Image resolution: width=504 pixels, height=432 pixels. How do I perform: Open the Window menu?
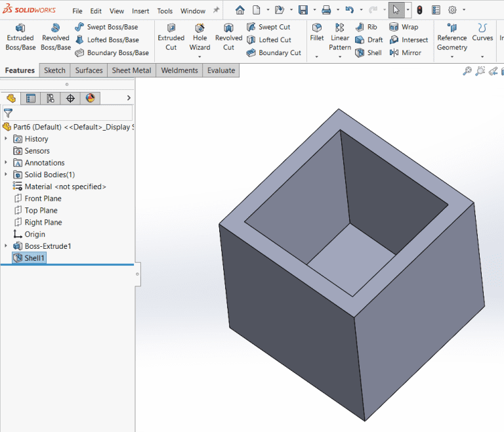193,11
